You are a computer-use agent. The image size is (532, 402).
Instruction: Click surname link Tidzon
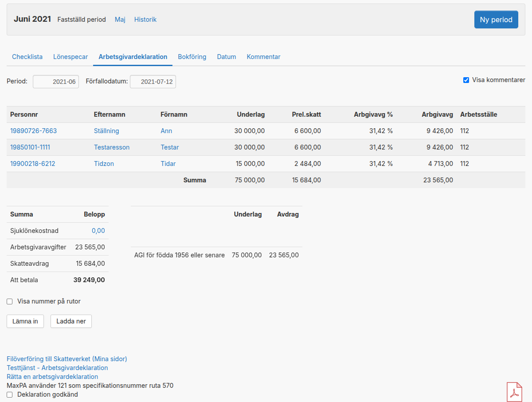(104, 164)
